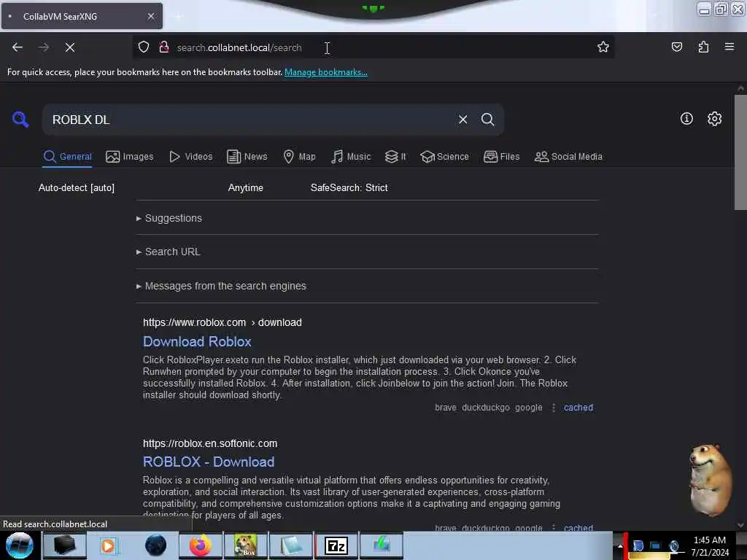This screenshot has width=747, height=560.
Task: Switch to the IT category
Action: [x=396, y=157]
